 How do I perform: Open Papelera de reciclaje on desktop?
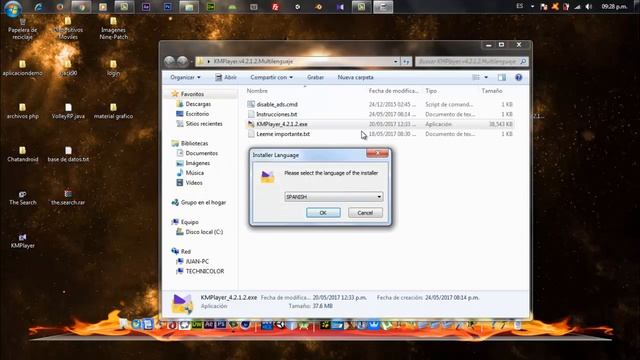(22, 29)
